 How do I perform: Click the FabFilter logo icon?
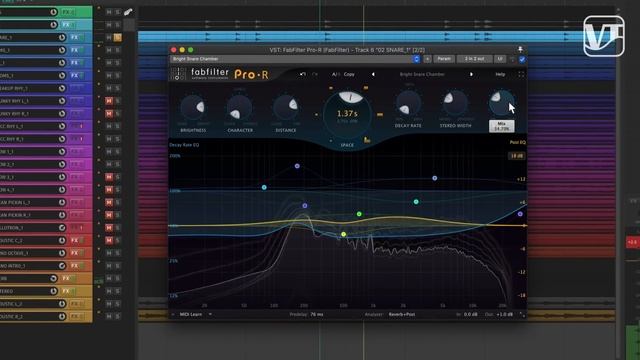pyautogui.click(x=178, y=73)
